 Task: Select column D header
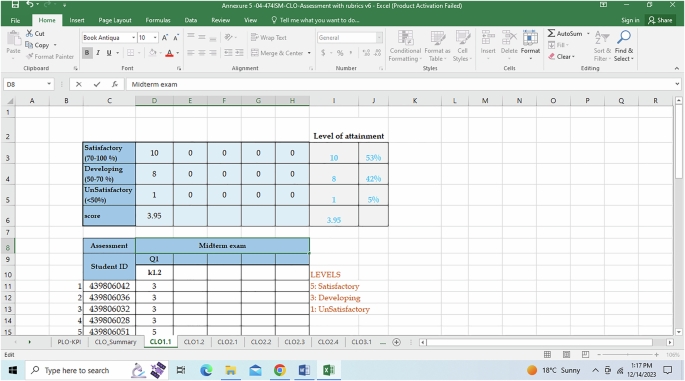click(154, 101)
